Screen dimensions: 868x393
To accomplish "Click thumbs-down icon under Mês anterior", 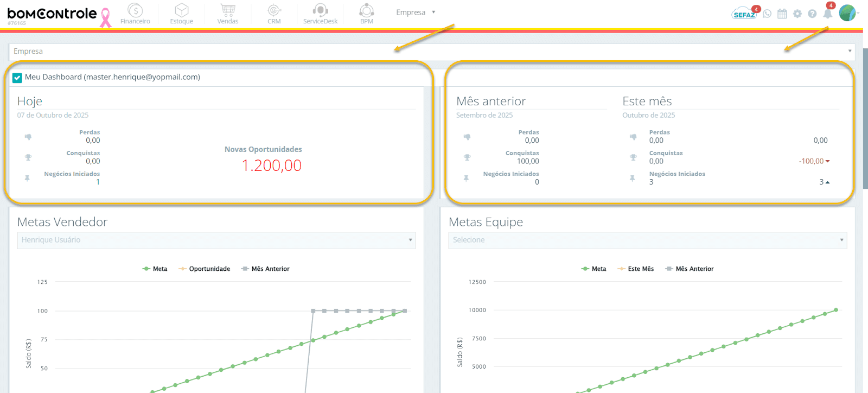I will [x=467, y=137].
